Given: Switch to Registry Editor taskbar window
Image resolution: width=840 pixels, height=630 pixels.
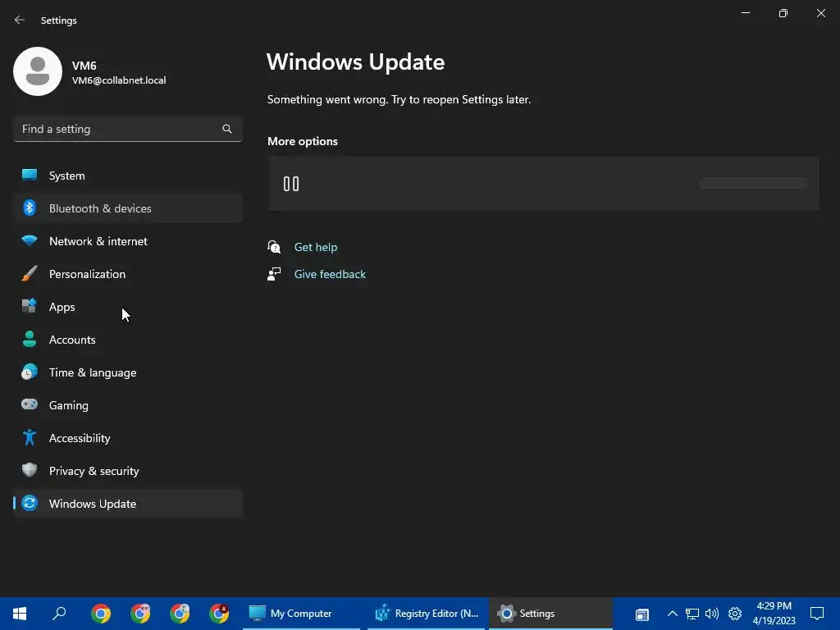Looking at the screenshot, I should (x=426, y=614).
